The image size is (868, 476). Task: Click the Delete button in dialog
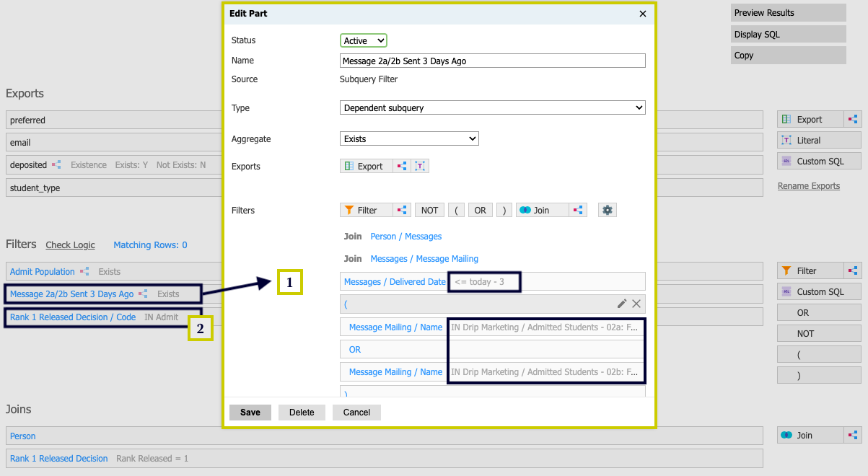coord(302,413)
